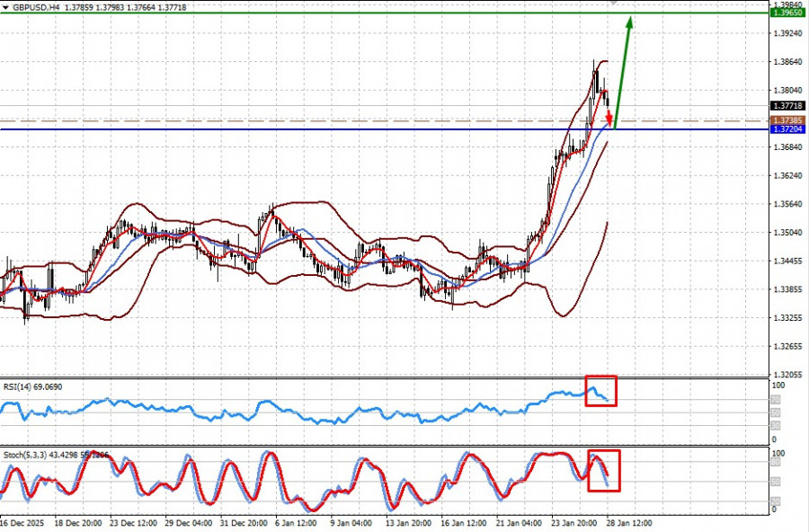Click the 1.32655 price axis label

[787, 346]
